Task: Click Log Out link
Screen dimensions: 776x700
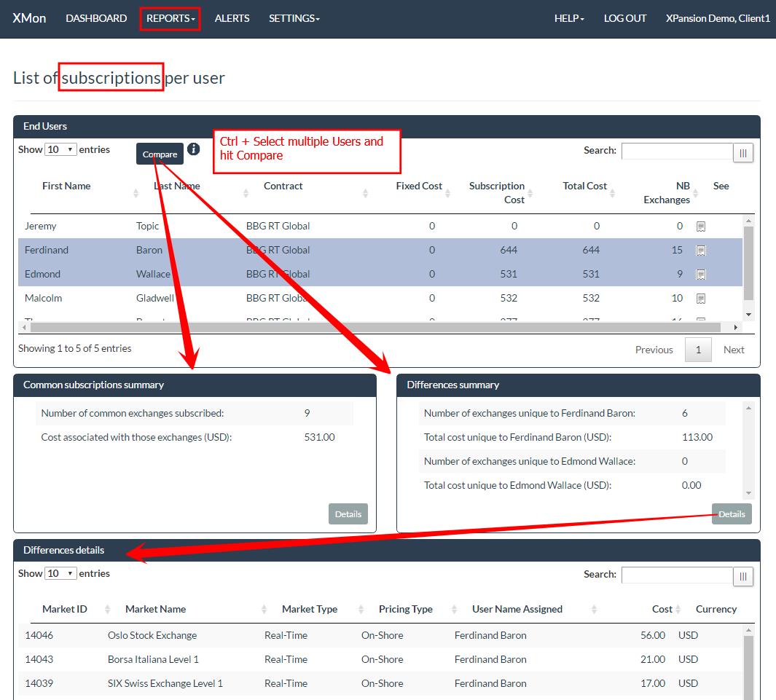Action: pyautogui.click(x=624, y=18)
